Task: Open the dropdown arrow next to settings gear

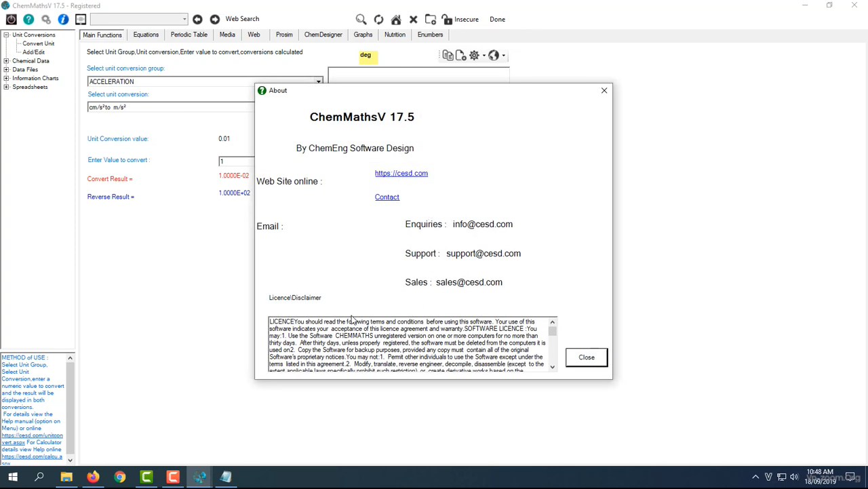Action: [x=484, y=56]
